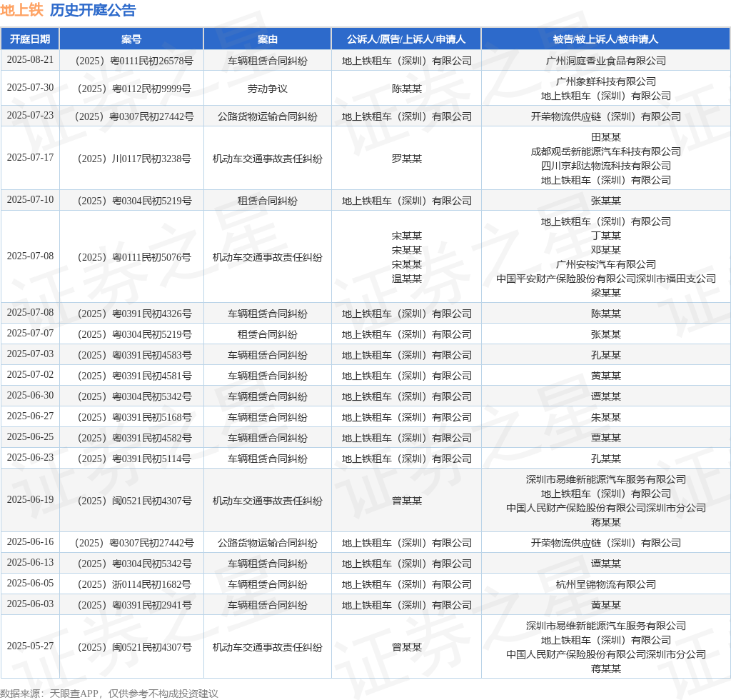Click case number 粤0391民初4326号
Viewport: 731px width, 700px height.
[x=152, y=314]
